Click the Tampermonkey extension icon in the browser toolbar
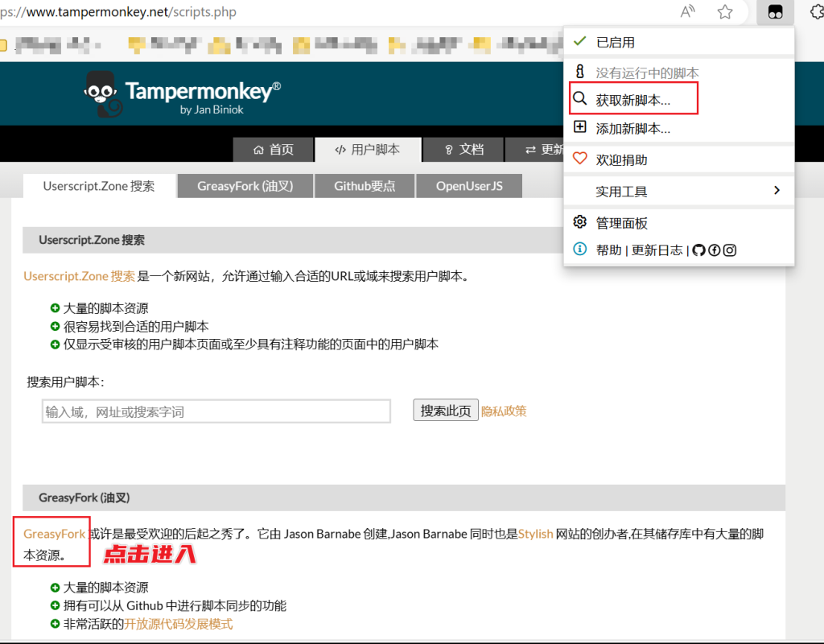This screenshot has height=644, width=824. [775, 12]
